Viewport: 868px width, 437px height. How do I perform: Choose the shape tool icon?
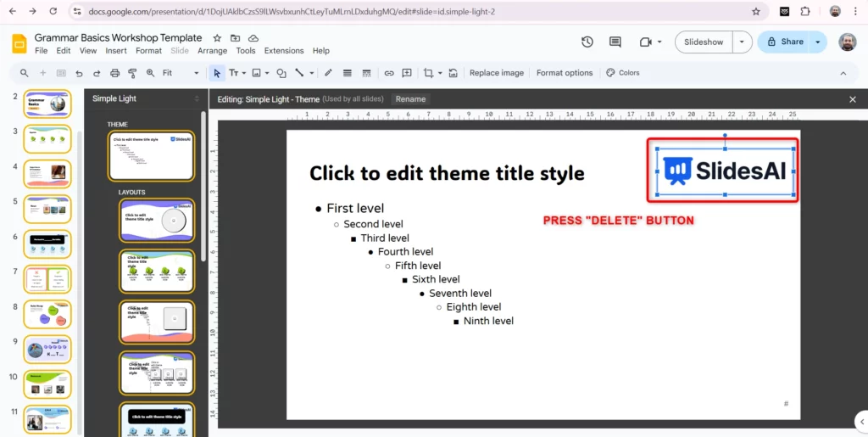(x=281, y=73)
